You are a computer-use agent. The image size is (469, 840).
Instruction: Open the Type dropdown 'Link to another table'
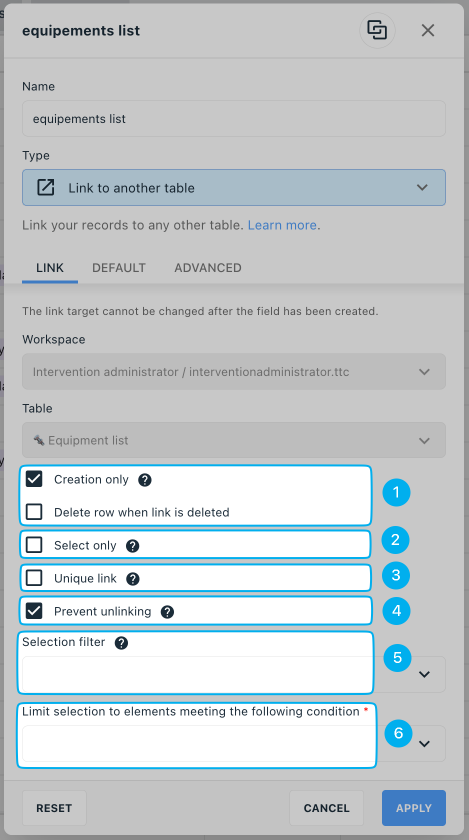coord(234,188)
